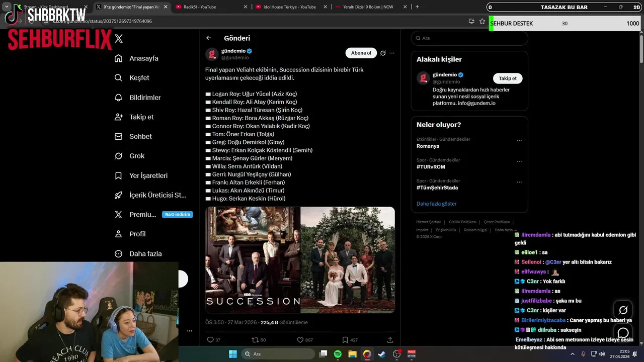Image resolution: width=644 pixels, height=362 pixels.
Task: Open the X logo home icon
Action: tap(119, 39)
